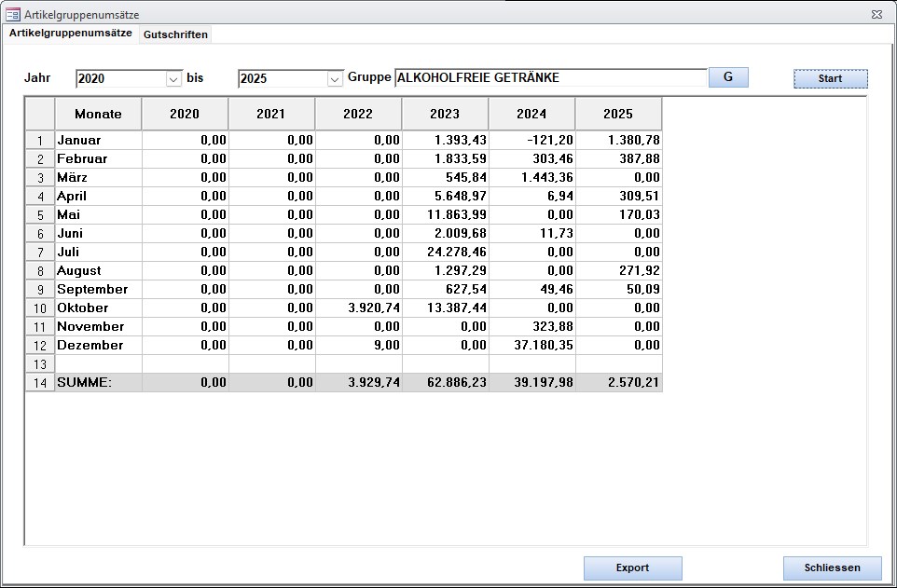Screen dimensions: 897x588
Task: Select the Monate column header
Action: pyautogui.click(x=98, y=114)
